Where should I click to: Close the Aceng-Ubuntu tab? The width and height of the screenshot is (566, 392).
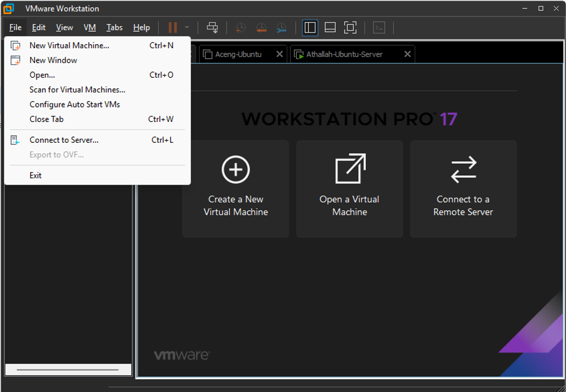pyautogui.click(x=279, y=54)
